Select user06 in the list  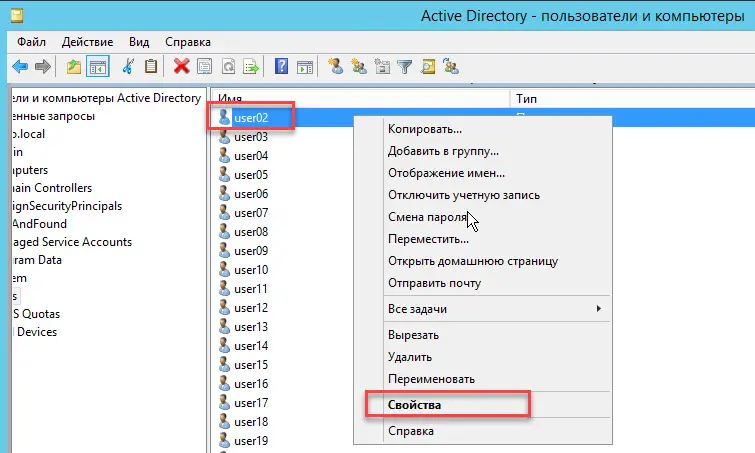[251, 194]
